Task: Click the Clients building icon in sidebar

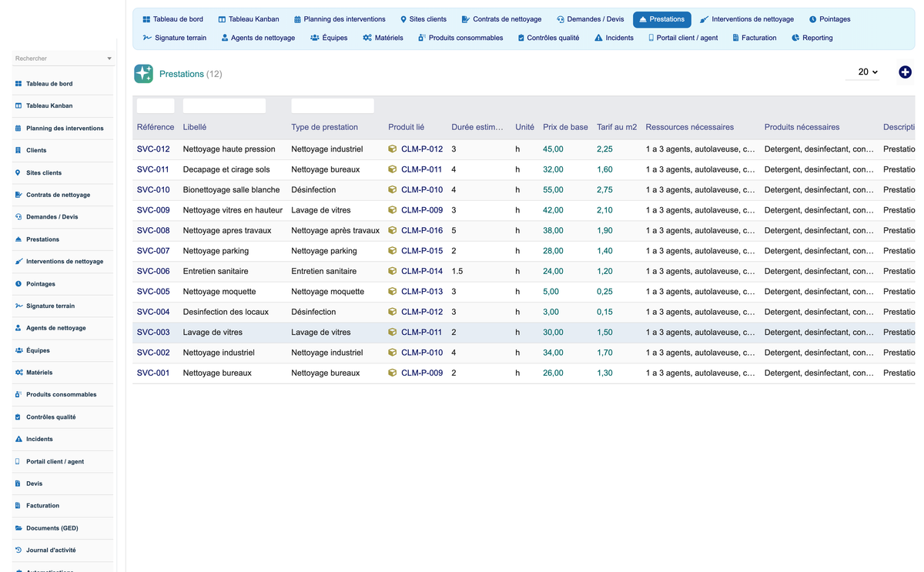Action: click(x=18, y=151)
